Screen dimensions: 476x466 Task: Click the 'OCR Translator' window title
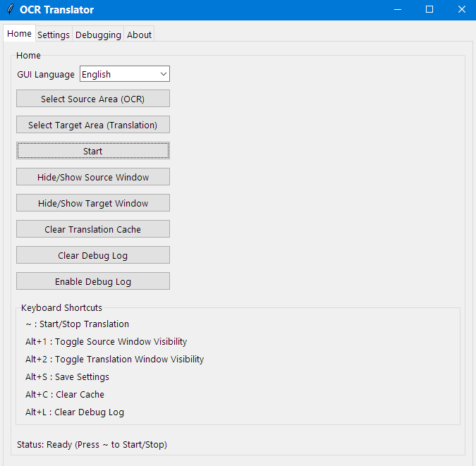[x=57, y=10]
